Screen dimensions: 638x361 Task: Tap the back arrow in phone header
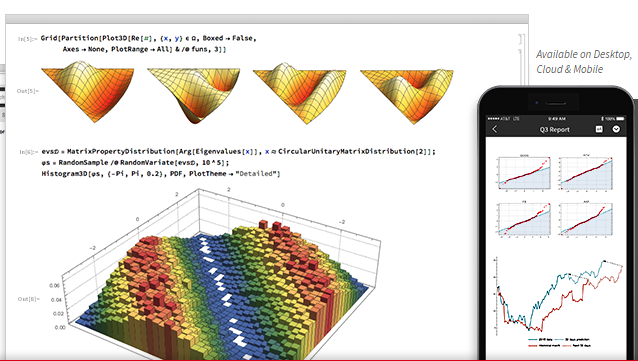coord(495,129)
